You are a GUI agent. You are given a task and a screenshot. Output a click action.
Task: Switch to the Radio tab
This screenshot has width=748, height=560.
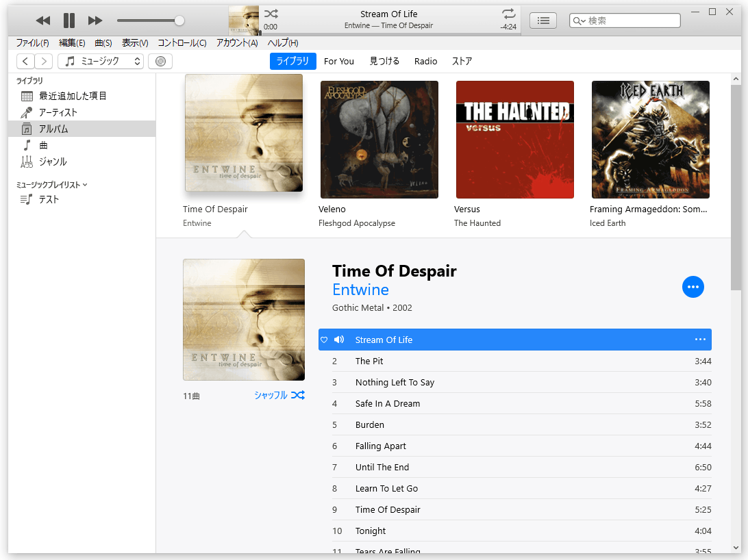pyautogui.click(x=425, y=61)
